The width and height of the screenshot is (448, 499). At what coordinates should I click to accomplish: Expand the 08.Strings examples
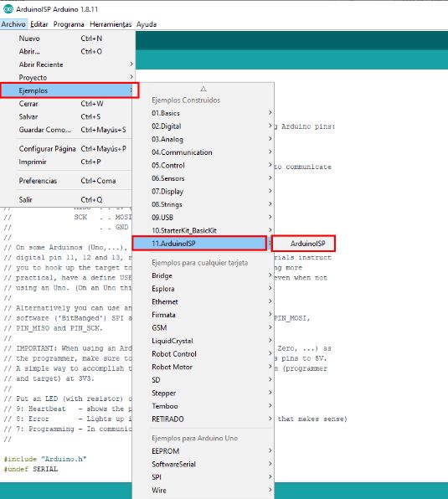[203, 204]
